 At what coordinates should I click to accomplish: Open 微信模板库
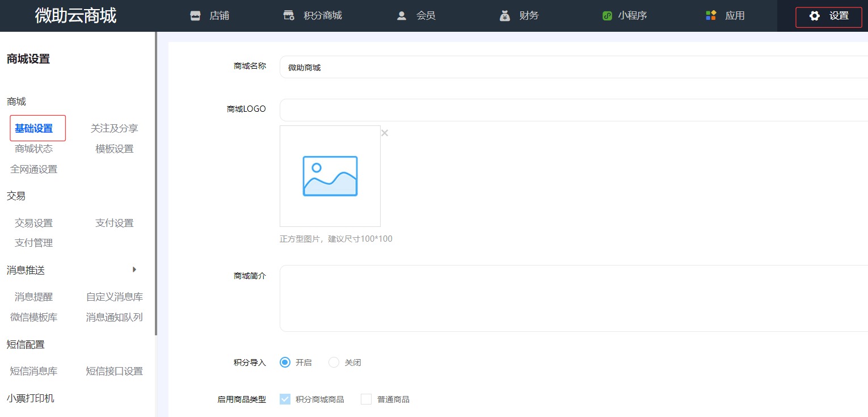(x=34, y=317)
